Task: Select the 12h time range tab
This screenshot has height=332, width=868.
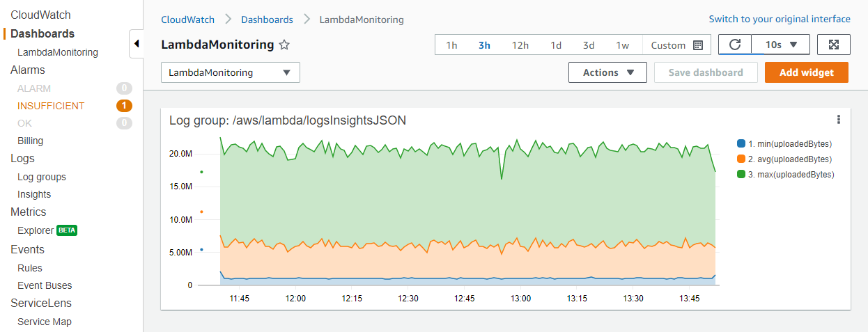Action: [520, 45]
